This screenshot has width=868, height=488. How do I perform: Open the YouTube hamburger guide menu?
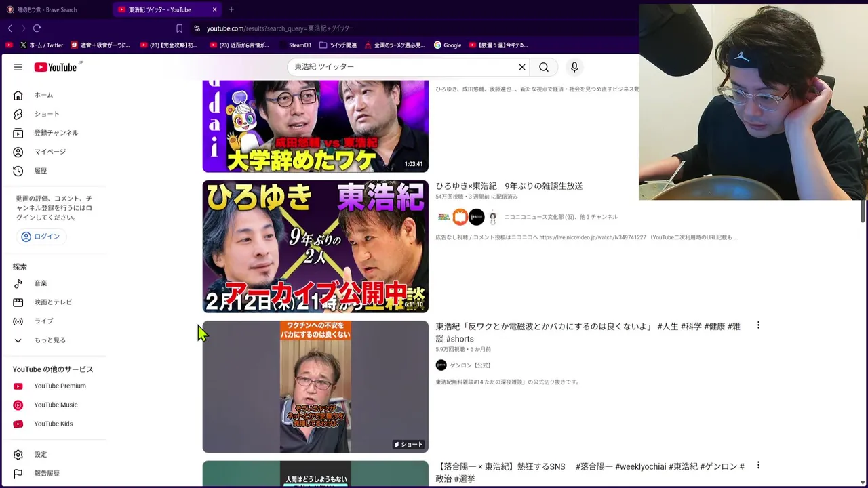coord(18,67)
